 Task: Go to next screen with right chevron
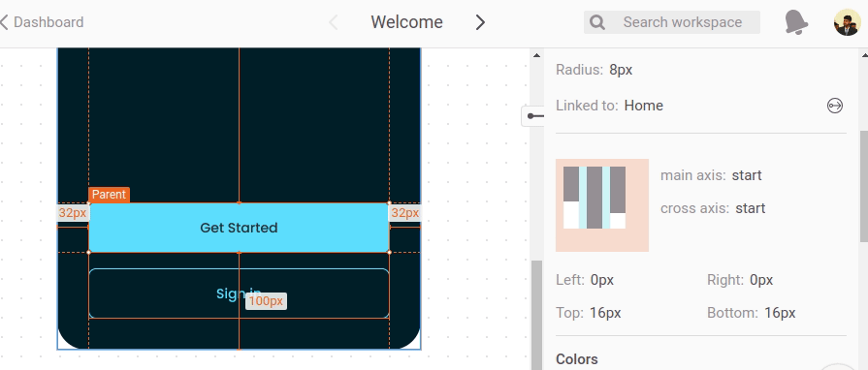pos(480,22)
